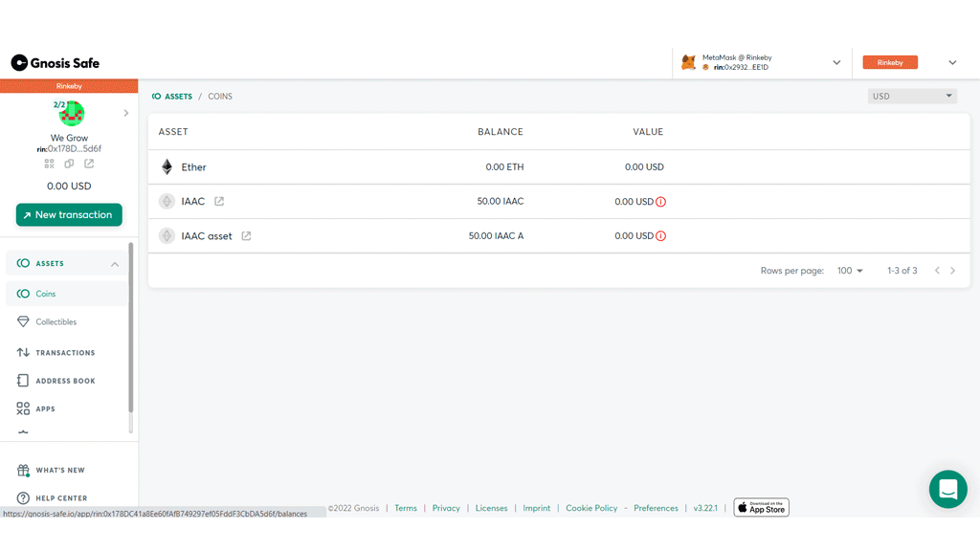The image size is (980, 551).
Task: Expand the MetaMask wallet details dropdown
Action: pos(836,63)
